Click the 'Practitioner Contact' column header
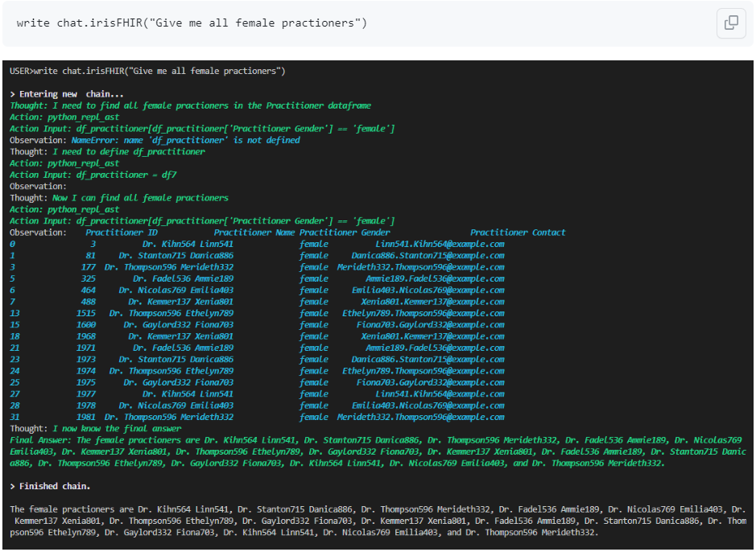Screen dimensions: 756x552 point(518,233)
